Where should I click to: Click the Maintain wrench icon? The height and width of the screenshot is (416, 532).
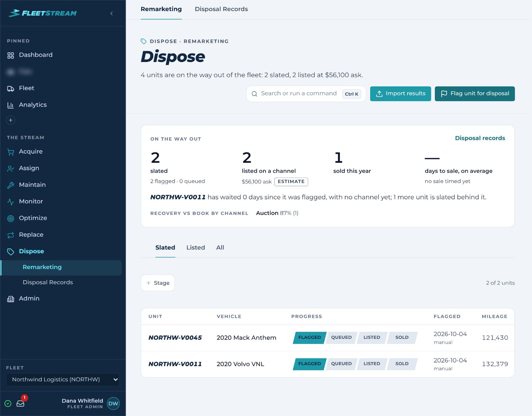point(11,185)
